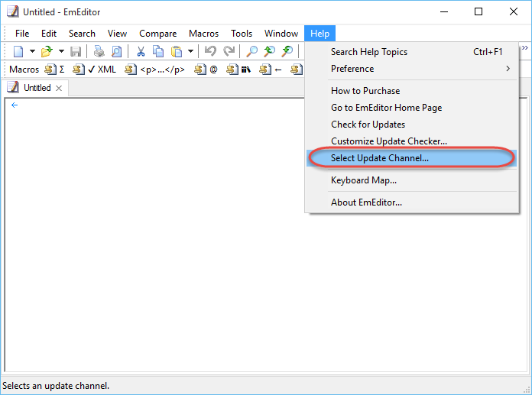Select Go to EmEditor Home Page
Image resolution: width=532 pixels, height=395 pixels.
click(x=412, y=108)
